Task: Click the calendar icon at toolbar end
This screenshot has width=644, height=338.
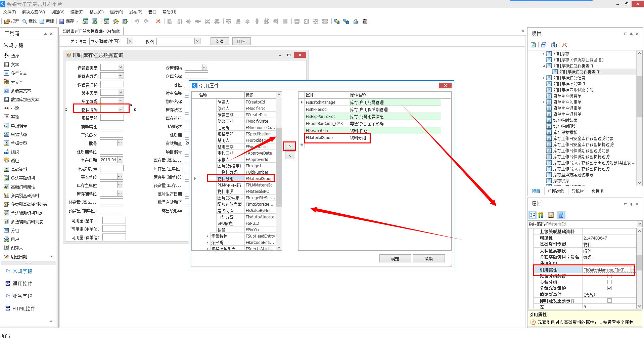Action: (365, 21)
